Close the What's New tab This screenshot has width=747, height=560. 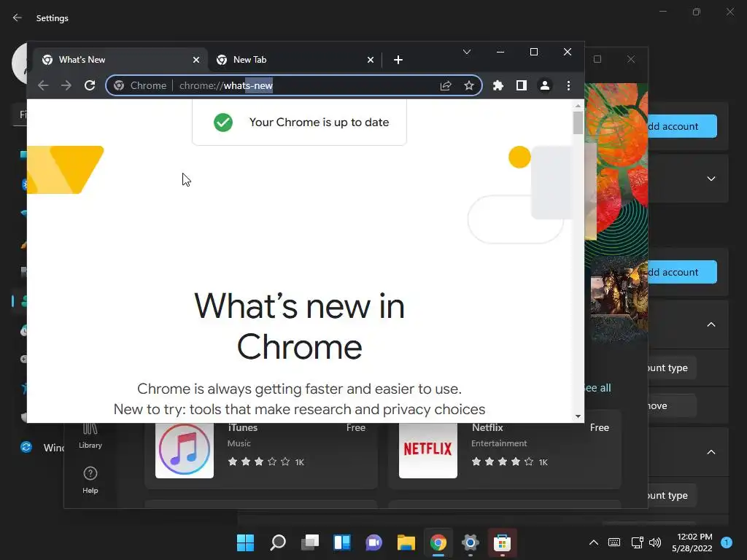196,60
